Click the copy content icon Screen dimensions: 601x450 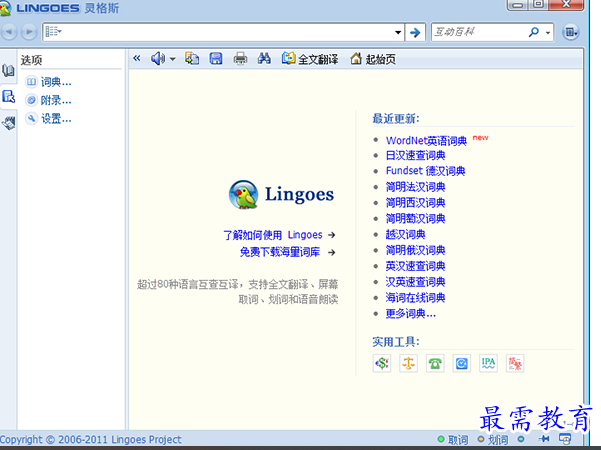pos(192,59)
